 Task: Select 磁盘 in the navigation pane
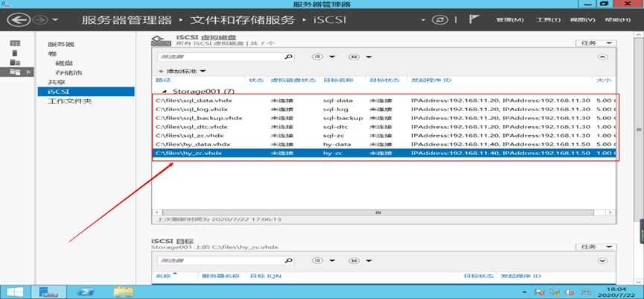[64, 63]
